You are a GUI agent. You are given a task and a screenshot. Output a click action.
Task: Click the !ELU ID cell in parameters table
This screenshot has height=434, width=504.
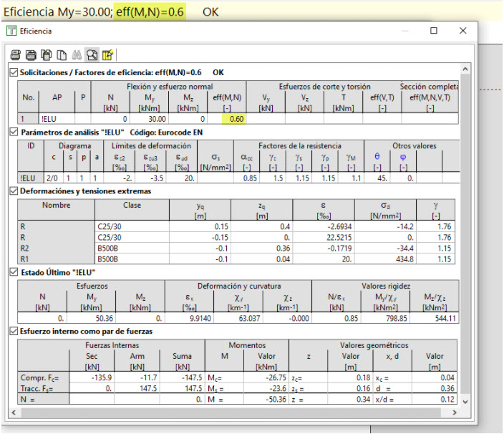[31, 178]
